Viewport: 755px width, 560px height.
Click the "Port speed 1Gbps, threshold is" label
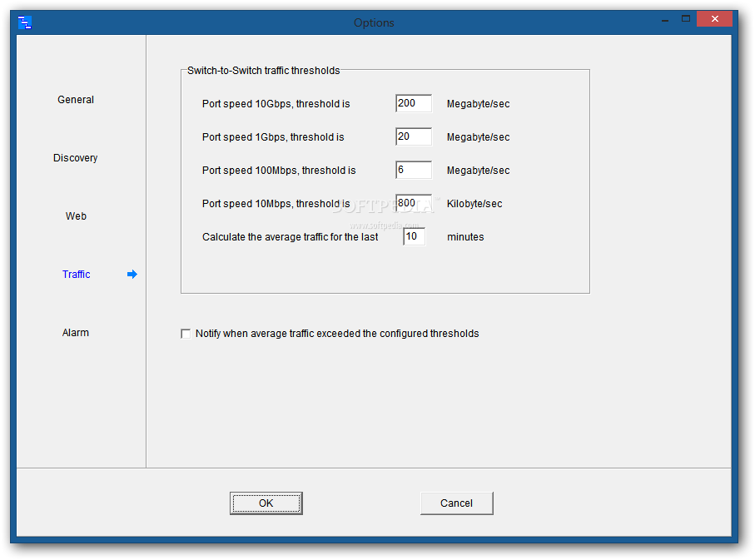[x=273, y=137]
